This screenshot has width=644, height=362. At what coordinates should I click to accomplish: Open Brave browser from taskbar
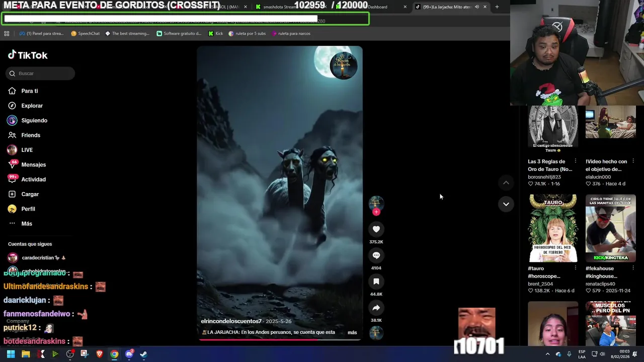click(99, 354)
